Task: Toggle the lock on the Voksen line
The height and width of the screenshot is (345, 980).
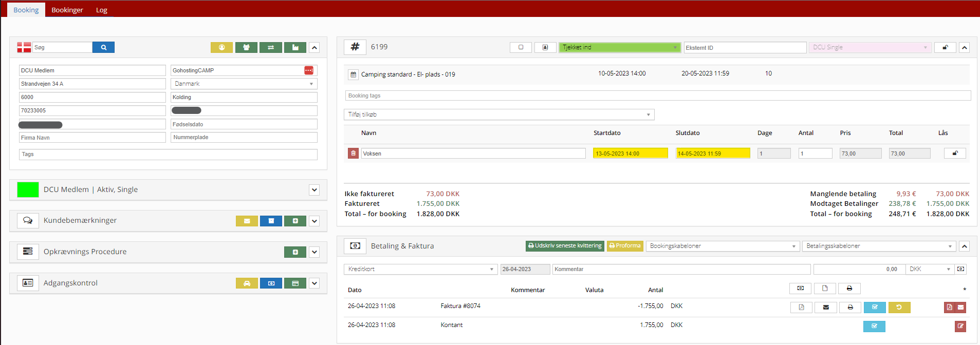Action: [955, 153]
